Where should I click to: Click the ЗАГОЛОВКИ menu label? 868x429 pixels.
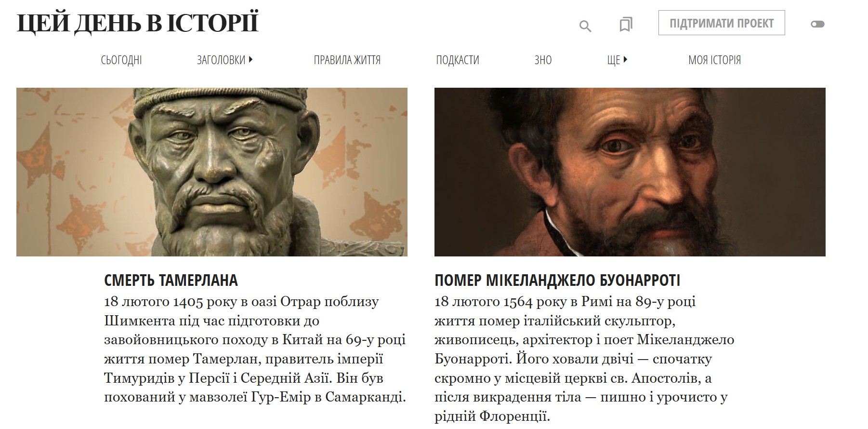pyautogui.click(x=221, y=60)
